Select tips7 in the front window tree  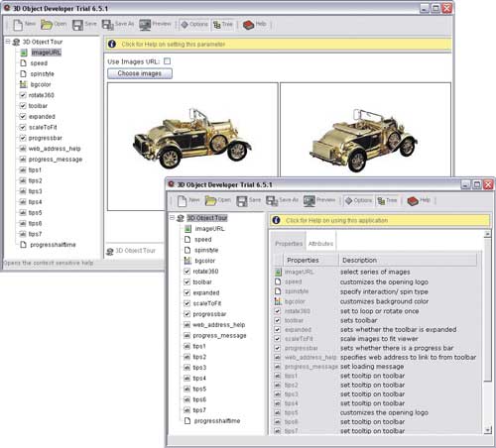(x=199, y=410)
